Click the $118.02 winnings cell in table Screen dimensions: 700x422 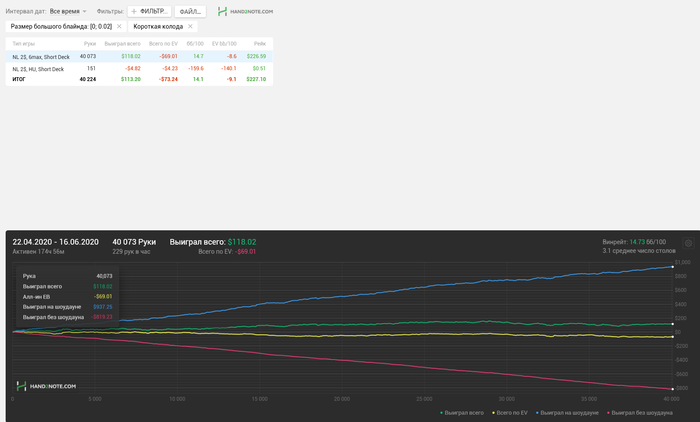131,57
